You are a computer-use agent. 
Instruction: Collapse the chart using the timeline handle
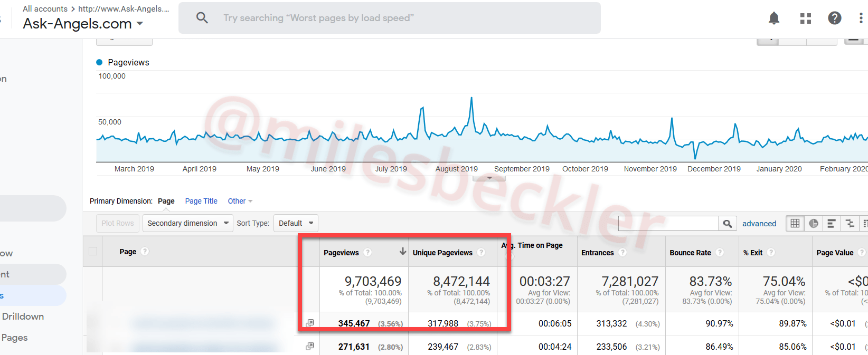coord(489,178)
